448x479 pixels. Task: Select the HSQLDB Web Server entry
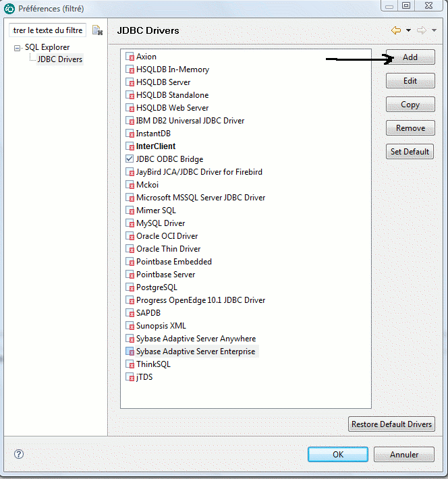tap(172, 108)
